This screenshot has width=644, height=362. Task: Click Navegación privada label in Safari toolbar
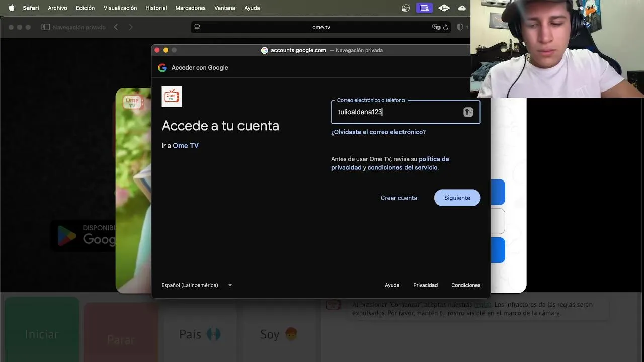click(x=79, y=27)
